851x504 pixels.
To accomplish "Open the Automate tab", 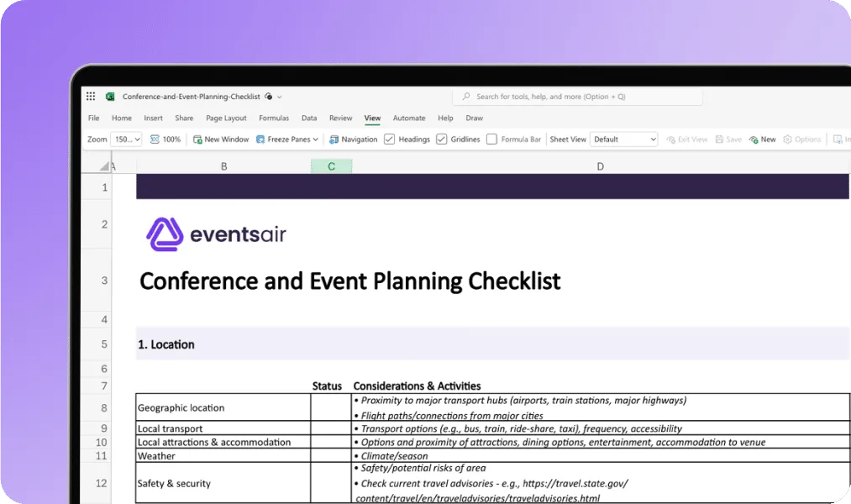I will pyautogui.click(x=408, y=118).
